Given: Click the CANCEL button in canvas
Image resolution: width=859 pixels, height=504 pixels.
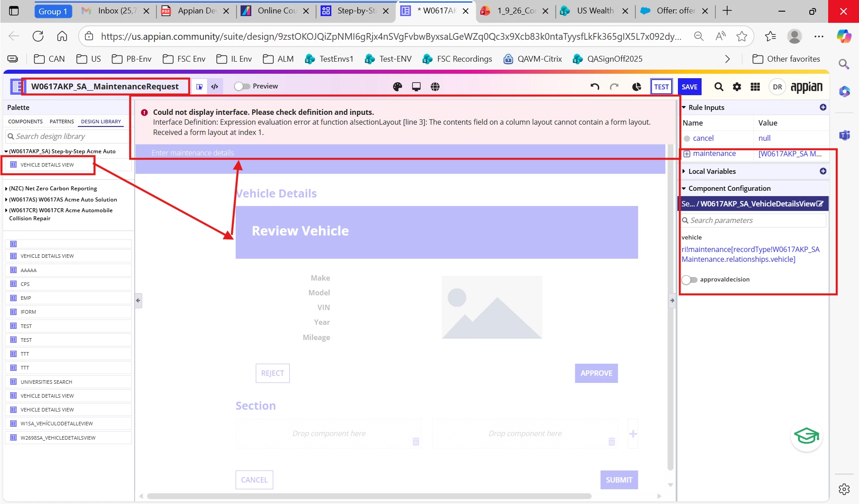Looking at the screenshot, I should [x=254, y=480].
